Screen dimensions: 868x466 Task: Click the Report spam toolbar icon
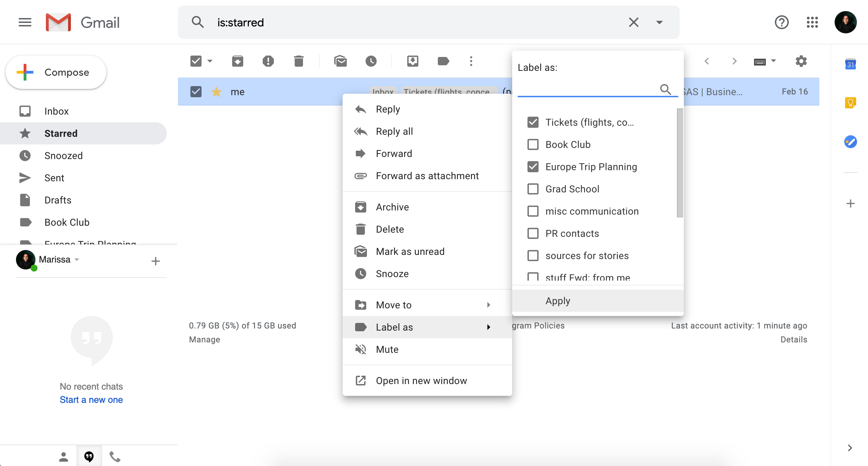268,61
